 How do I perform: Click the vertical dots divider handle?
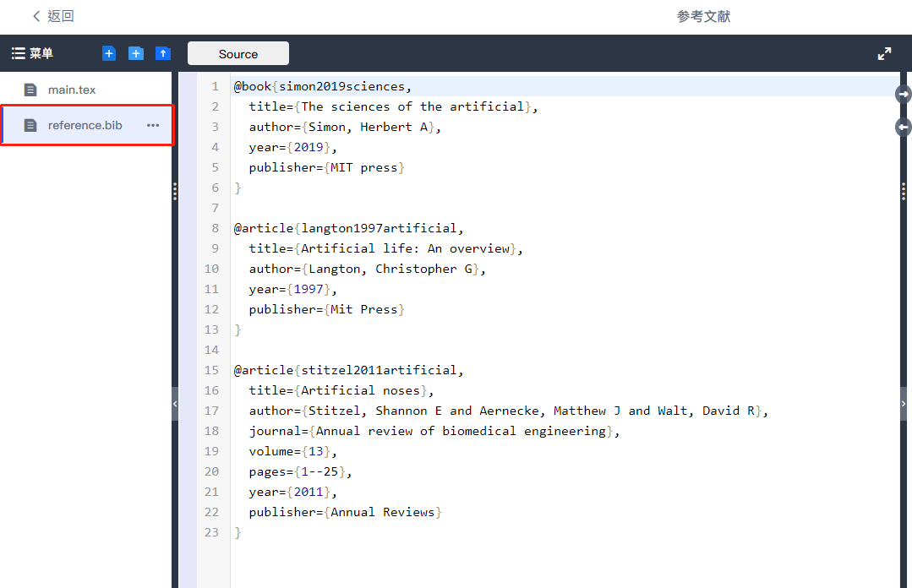[176, 191]
